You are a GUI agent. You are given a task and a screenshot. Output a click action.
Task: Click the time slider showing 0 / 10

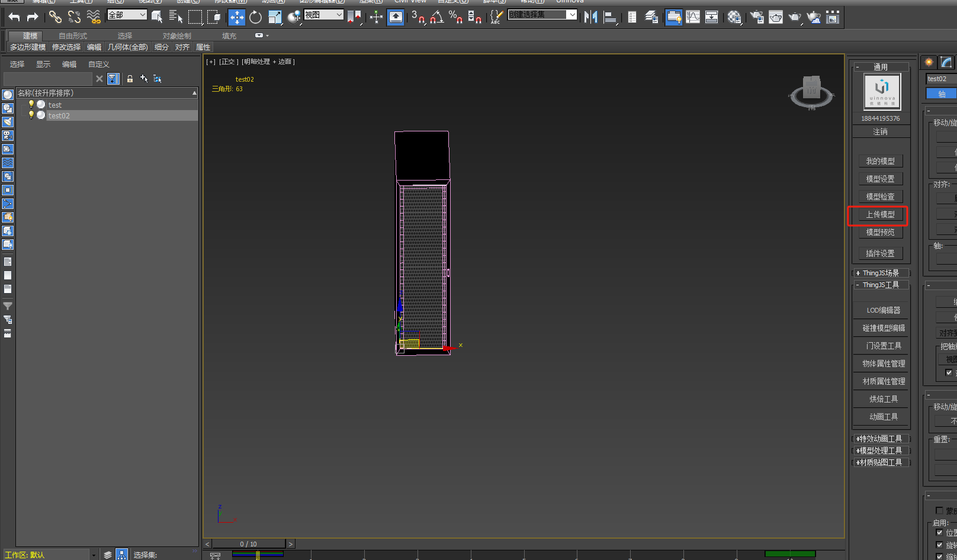249,544
